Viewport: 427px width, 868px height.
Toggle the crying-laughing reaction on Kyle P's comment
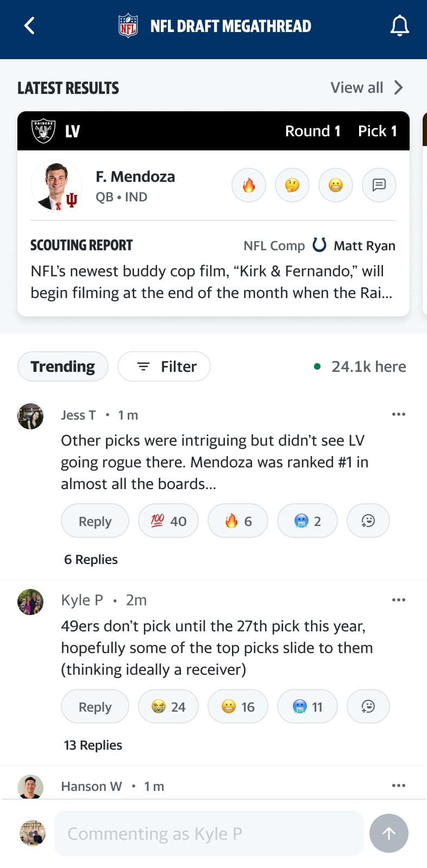(168, 706)
